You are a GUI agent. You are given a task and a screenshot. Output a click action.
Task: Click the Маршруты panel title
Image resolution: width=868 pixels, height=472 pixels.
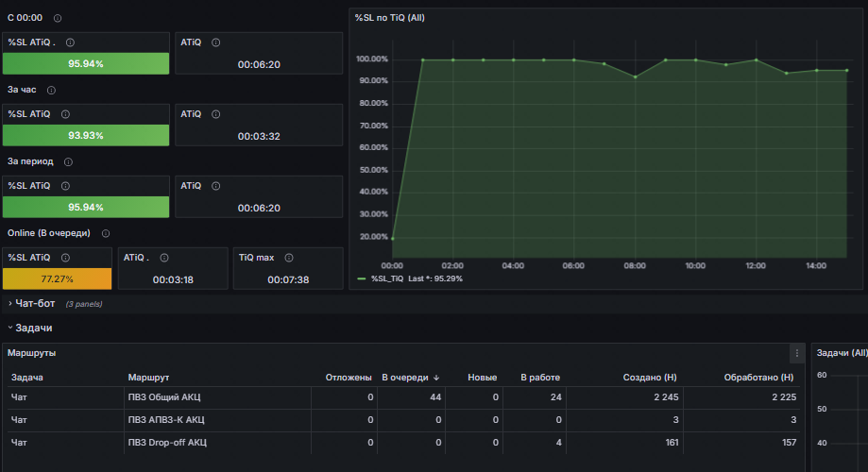(31, 353)
